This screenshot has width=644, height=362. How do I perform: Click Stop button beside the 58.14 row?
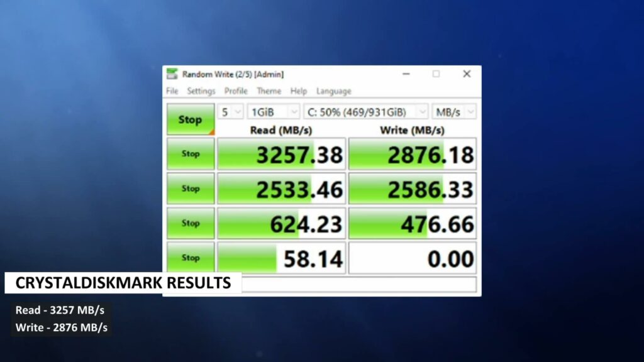tap(191, 258)
